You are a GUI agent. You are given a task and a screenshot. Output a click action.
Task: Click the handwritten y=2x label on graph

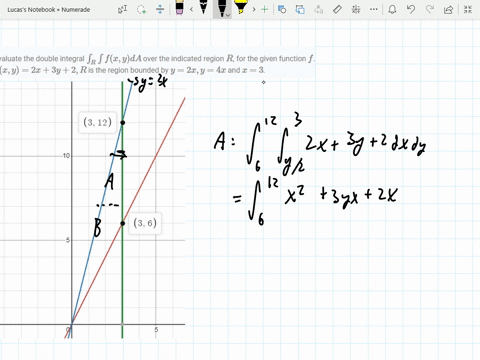click(x=148, y=83)
